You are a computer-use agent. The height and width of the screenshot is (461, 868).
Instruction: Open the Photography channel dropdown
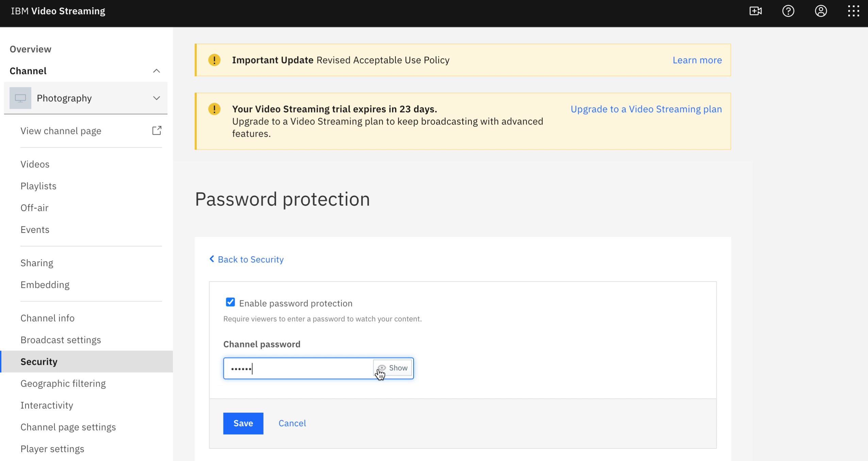tap(156, 98)
